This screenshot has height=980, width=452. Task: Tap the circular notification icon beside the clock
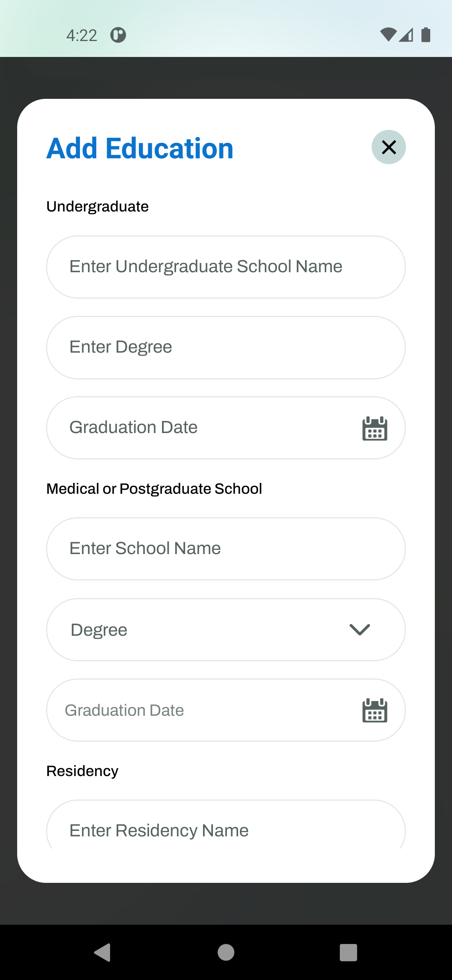[x=118, y=35]
